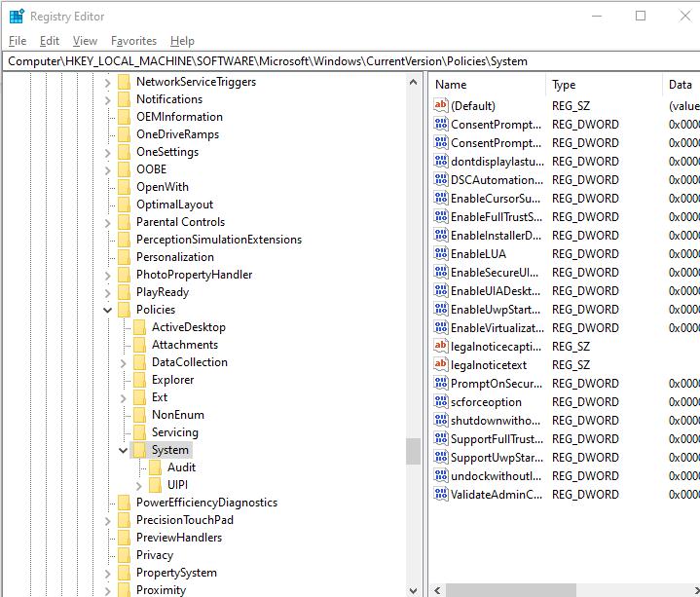Click the folder icon of the Explorer key
The image size is (700, 597).
[140, 380]
